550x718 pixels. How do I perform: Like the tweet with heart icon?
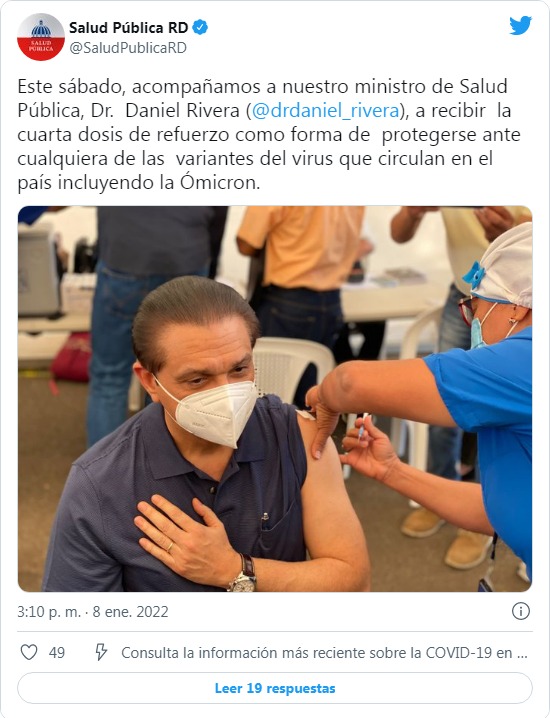[x=29, y=652]
